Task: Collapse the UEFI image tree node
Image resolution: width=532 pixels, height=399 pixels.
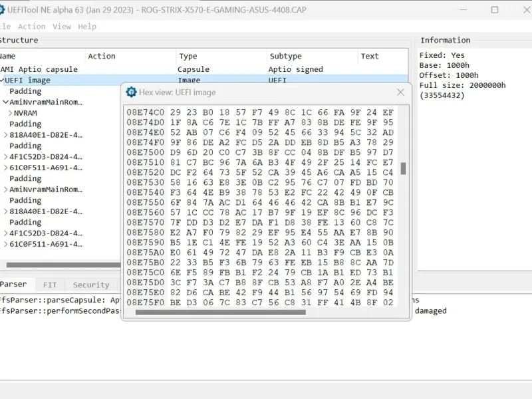Action: pos(2,80)
